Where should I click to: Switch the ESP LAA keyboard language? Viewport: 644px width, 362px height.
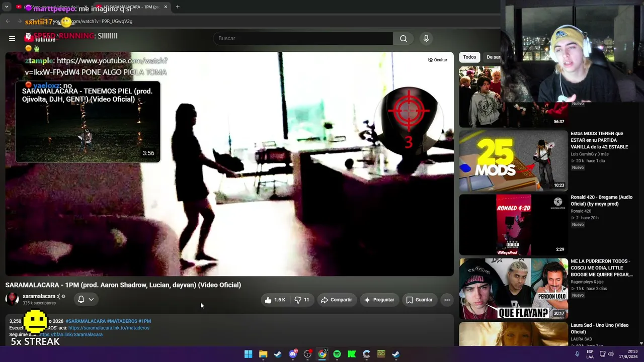(x=590, y=354)
